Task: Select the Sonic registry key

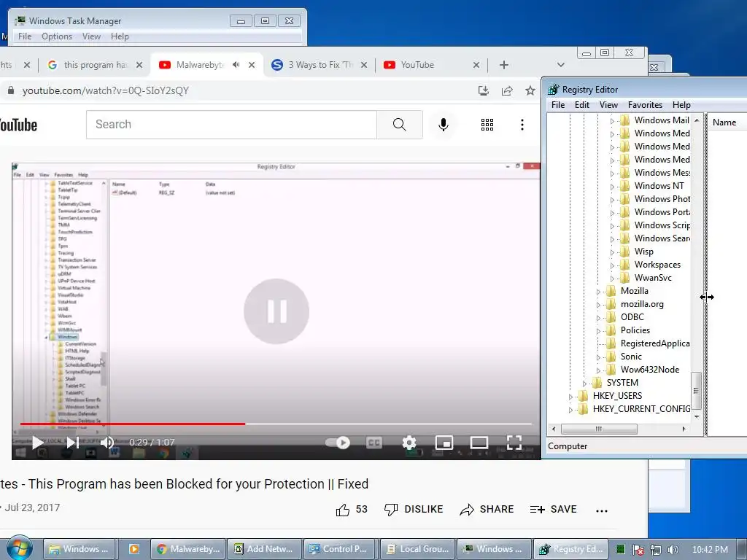Action: 631,356
